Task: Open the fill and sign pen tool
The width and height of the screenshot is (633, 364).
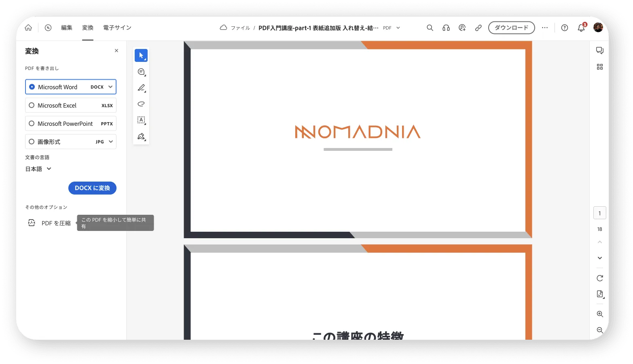Action: 141,136
